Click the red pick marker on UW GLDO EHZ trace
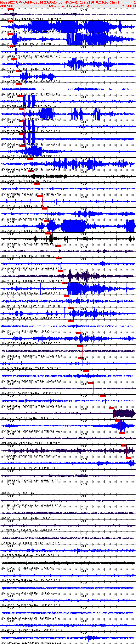The height and width of the screenshot is (644, 136). pyautogui.click(x=103, y=396)
